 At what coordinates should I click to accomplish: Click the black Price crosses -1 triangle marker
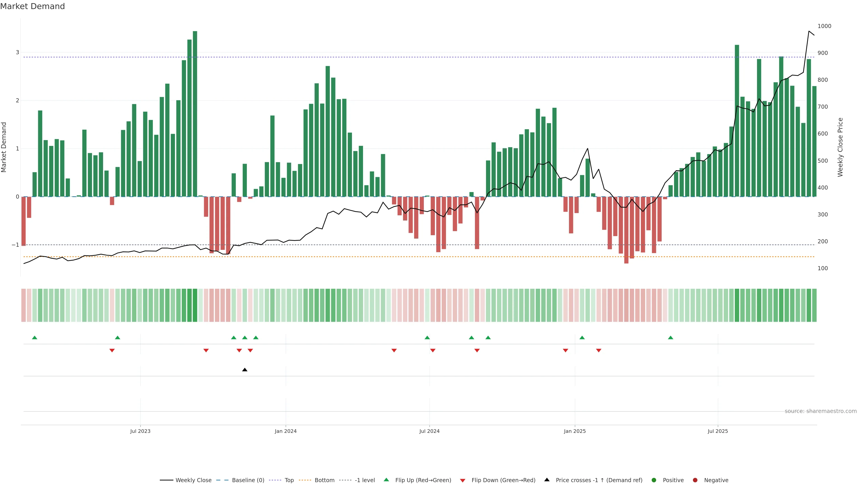point(245,370)
